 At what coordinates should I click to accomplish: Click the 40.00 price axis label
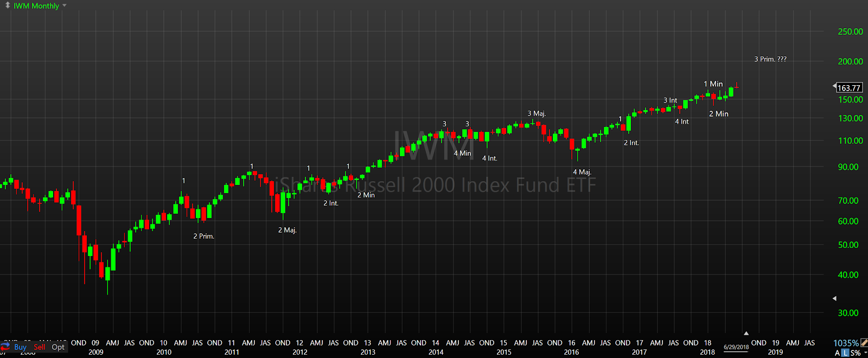[848, 275]
